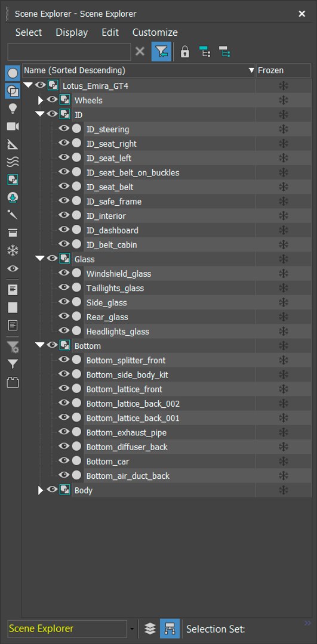This screenshot has height=644, width=317.
Task: Click the bottom bracket-shaped sidebar icon
Action: pyautogui.click(x=13, y=382)
